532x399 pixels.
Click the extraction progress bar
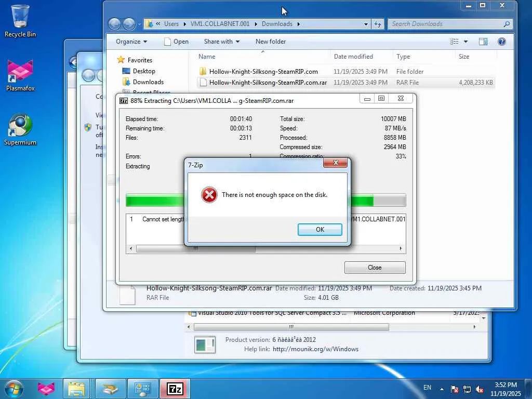click(265, 200)
